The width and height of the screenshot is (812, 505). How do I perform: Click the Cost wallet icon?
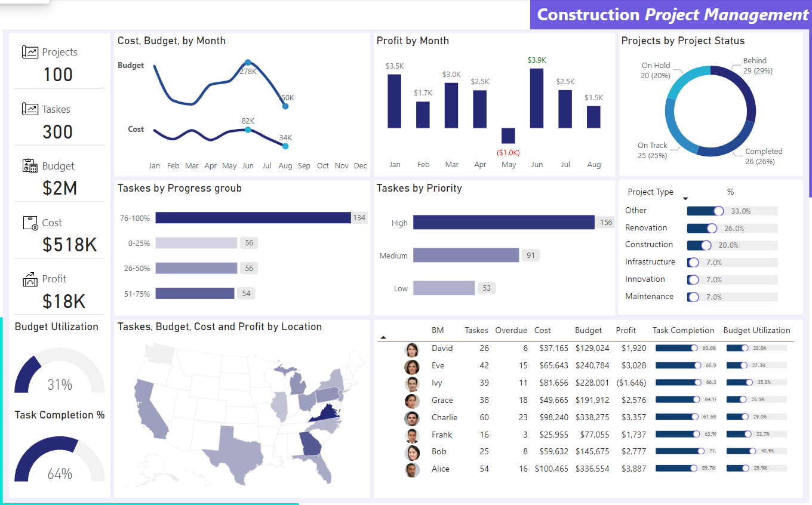[30, 223]
